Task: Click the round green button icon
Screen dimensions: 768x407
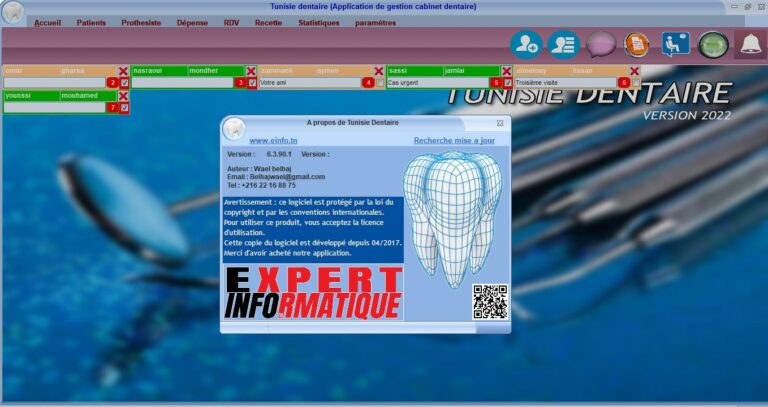Action: tap(713, 45)
